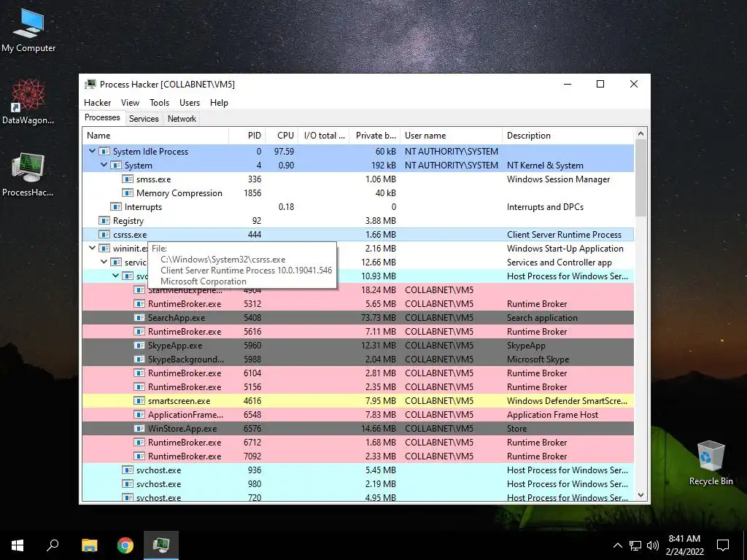Click the scrollbar down arrow
Image resolution: width=747 pixels, height=560 pixels.
(640, 495)
